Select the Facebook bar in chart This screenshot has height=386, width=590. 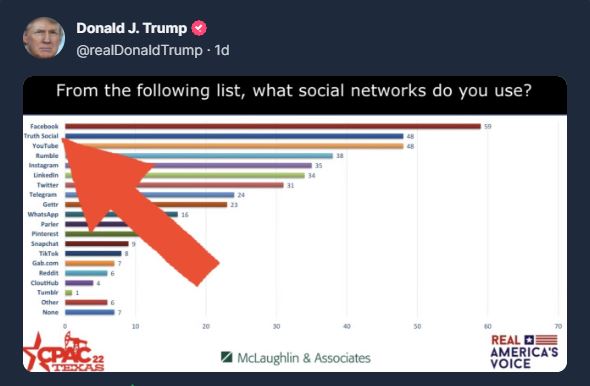(x=273, y=126)
